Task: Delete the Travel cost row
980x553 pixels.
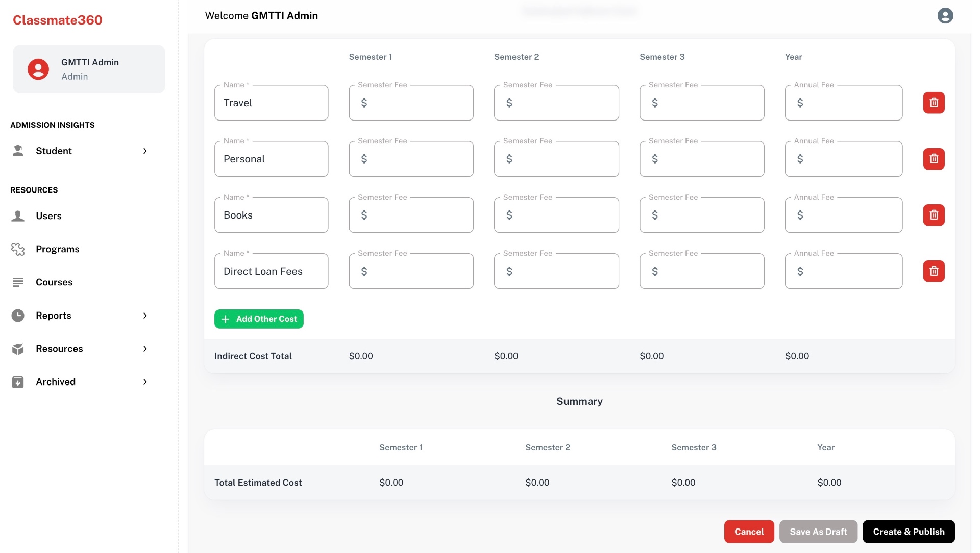Action: tap(934, 103)
